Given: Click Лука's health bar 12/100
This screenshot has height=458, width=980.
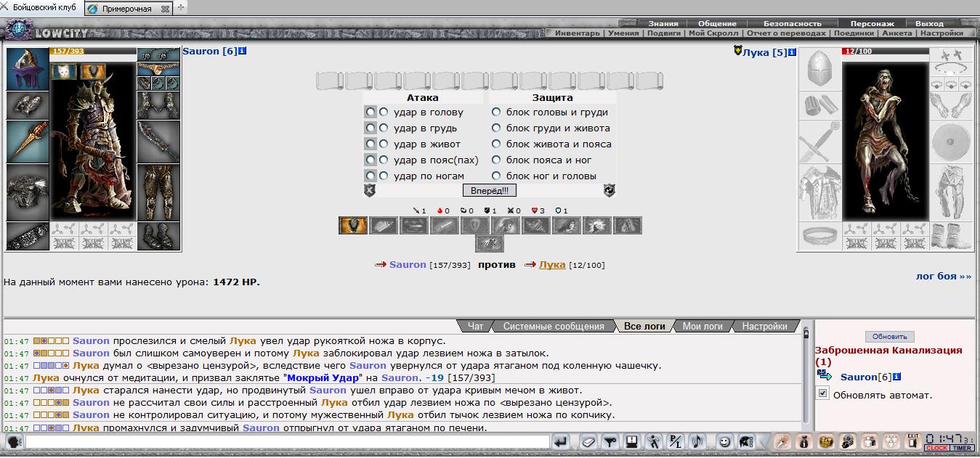Looking at the screenshot, I should (885, 52).
